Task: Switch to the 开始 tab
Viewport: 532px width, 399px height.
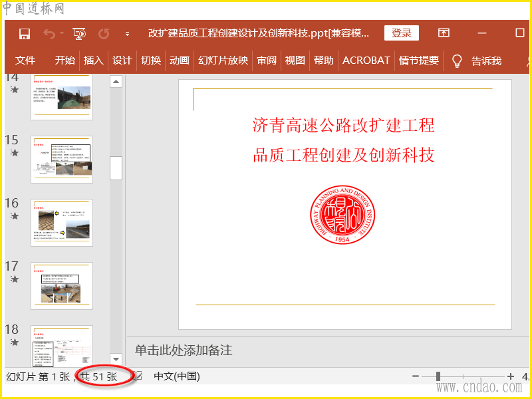Action: click(65, 61)
